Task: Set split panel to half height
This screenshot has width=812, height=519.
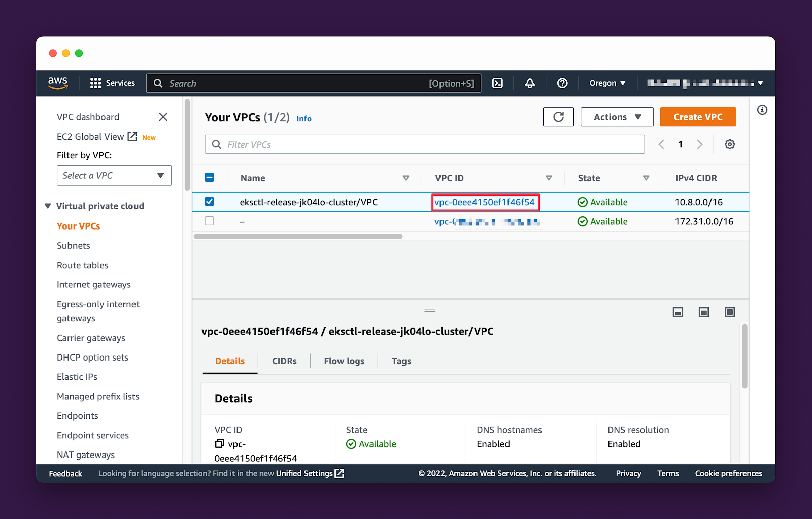Action: coord(704,312)
